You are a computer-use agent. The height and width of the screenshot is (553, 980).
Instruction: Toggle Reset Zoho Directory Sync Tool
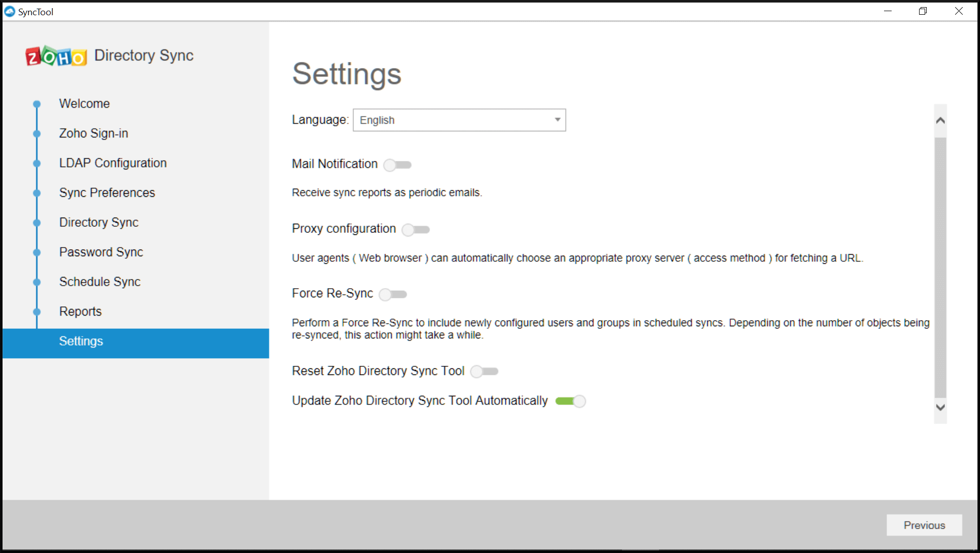click(x=484, y=371)
